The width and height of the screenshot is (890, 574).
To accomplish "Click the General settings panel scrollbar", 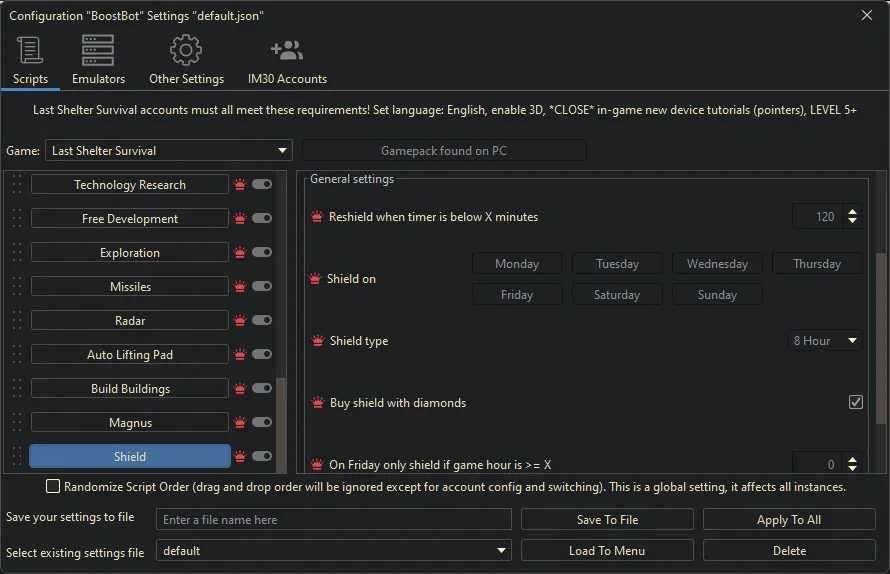I will tap(881, 338).
